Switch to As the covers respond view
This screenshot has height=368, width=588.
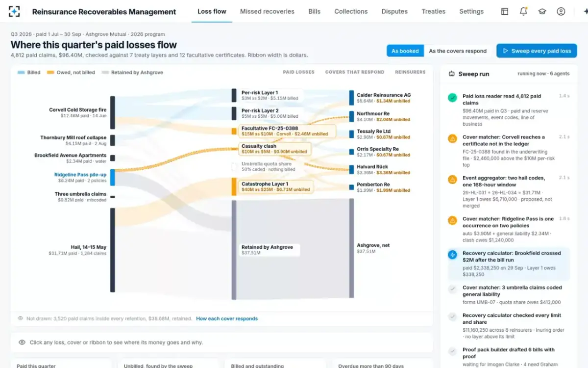(x=458, y=51)
